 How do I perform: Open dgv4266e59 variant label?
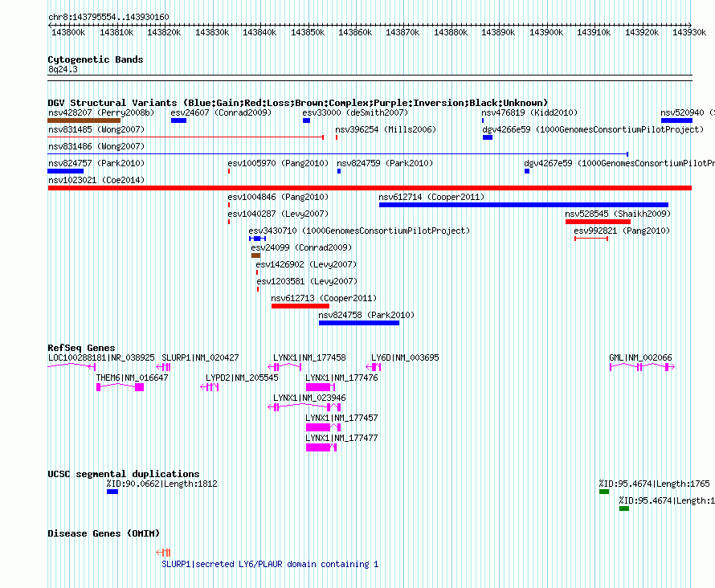coord(593,129)
